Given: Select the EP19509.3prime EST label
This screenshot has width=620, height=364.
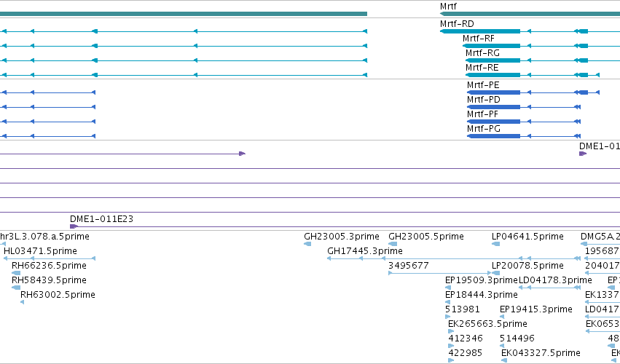Looking at the screenshot, I should (482, 280).
